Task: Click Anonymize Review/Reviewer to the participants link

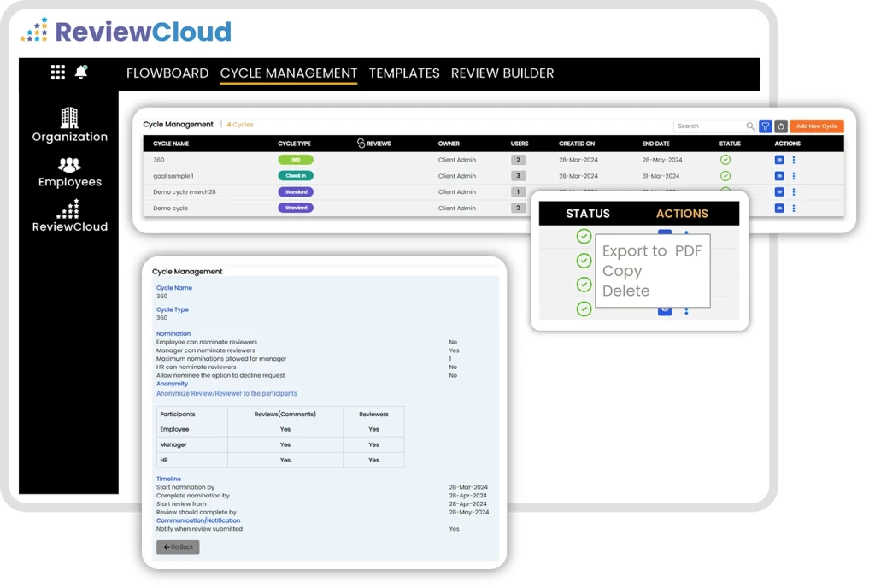Action: [226, 393]
